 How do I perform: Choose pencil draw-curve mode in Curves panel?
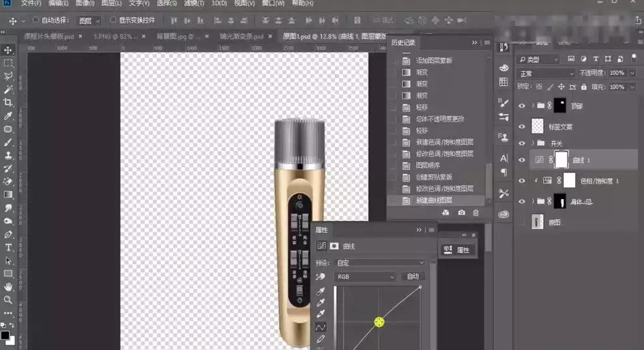[321, 339]
